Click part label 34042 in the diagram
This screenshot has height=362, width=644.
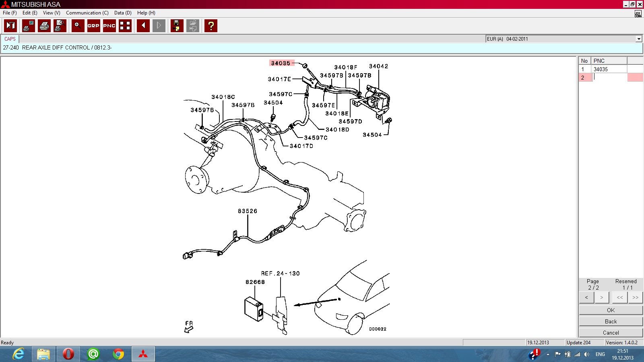coord(378,66)
